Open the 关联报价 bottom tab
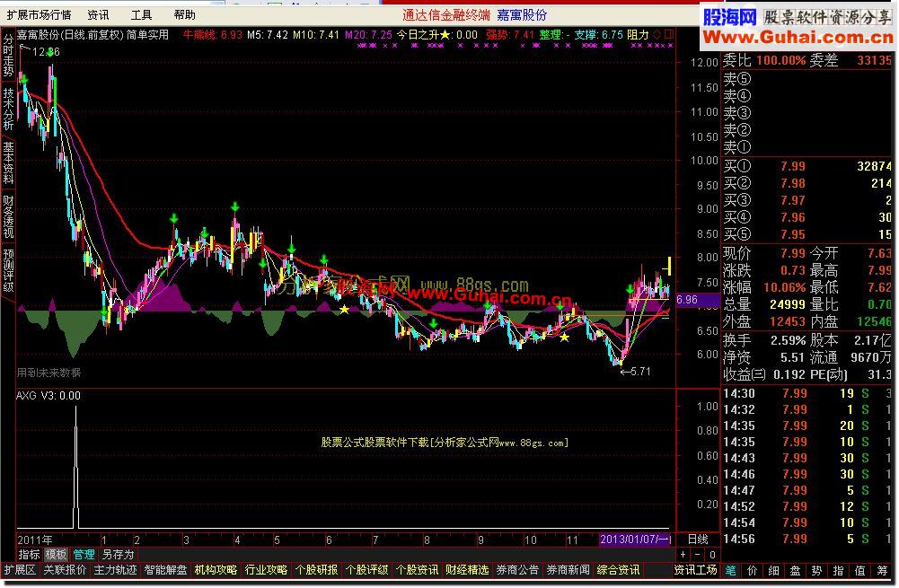This screenshot has height=588, width=899. [65, 570]
